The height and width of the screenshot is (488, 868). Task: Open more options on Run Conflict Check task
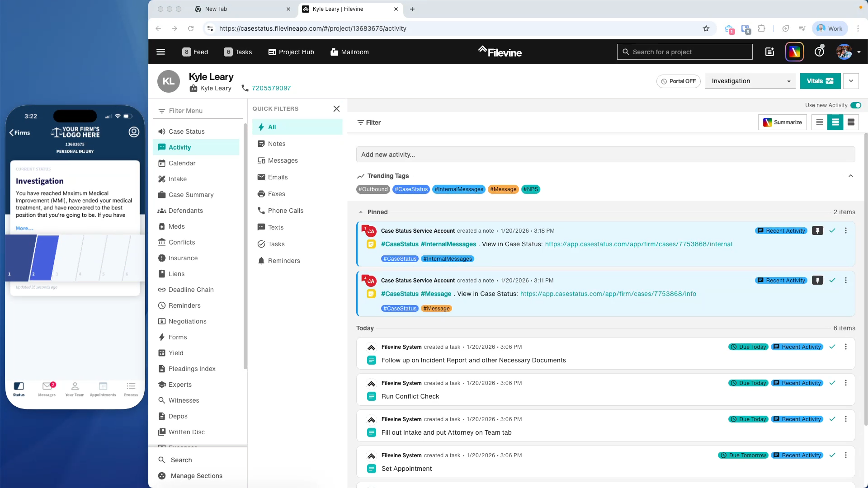point(846,383)
